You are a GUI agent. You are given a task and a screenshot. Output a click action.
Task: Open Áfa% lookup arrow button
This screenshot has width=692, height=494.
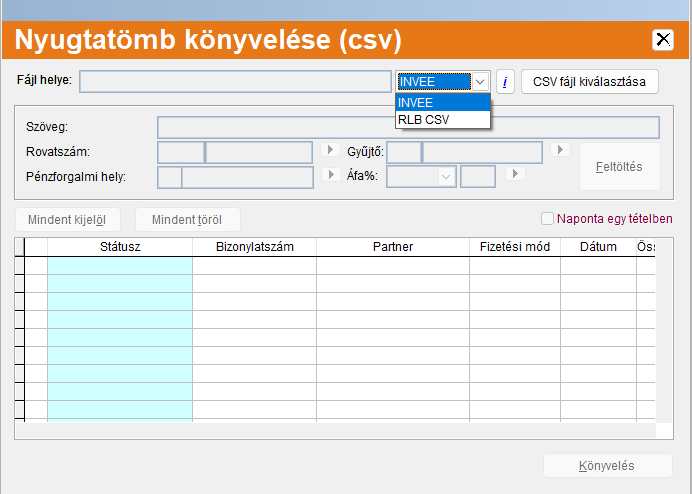pos(515,173)
